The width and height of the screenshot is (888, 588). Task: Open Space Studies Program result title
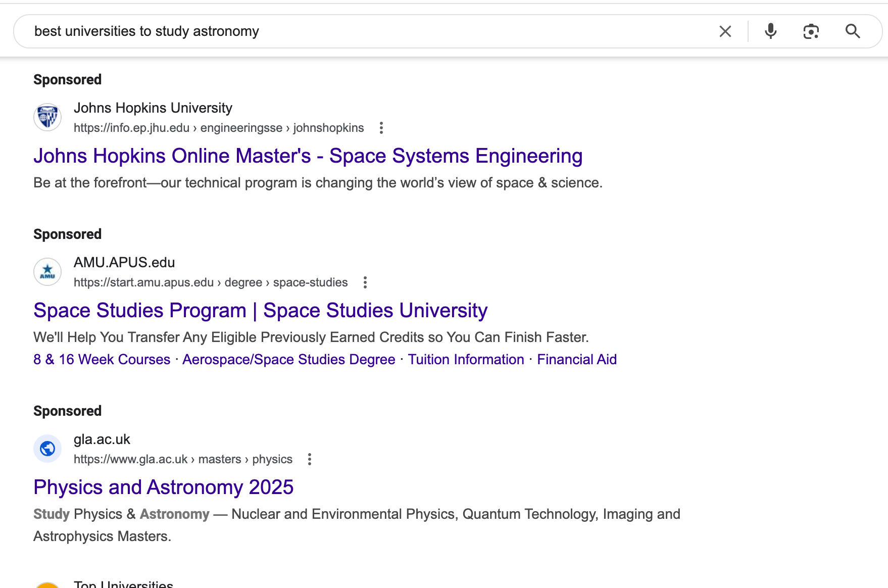(261, 311)
